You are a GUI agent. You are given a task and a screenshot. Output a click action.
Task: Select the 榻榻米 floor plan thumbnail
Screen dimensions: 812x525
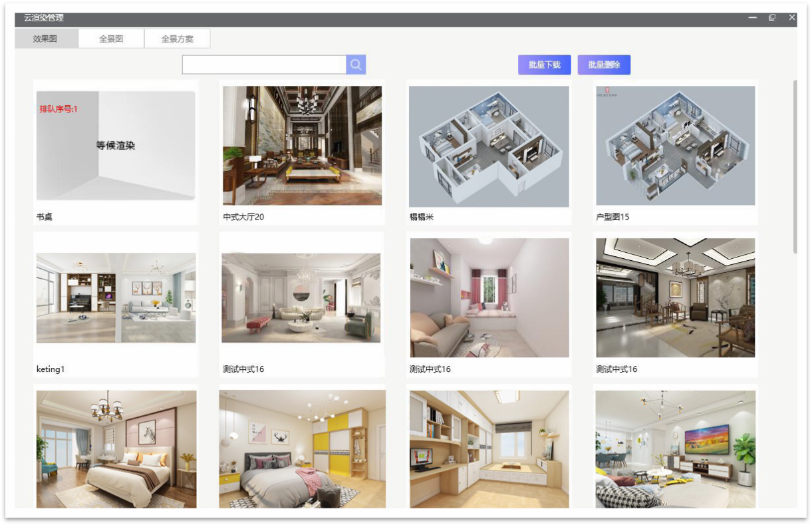click(x=489, y=146)
